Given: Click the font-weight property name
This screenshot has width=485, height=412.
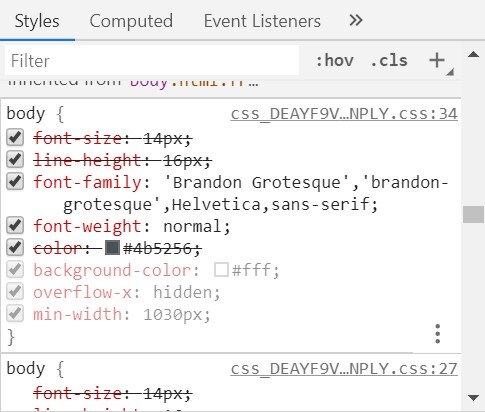Looking at the screenshot, I should [88, 226].
